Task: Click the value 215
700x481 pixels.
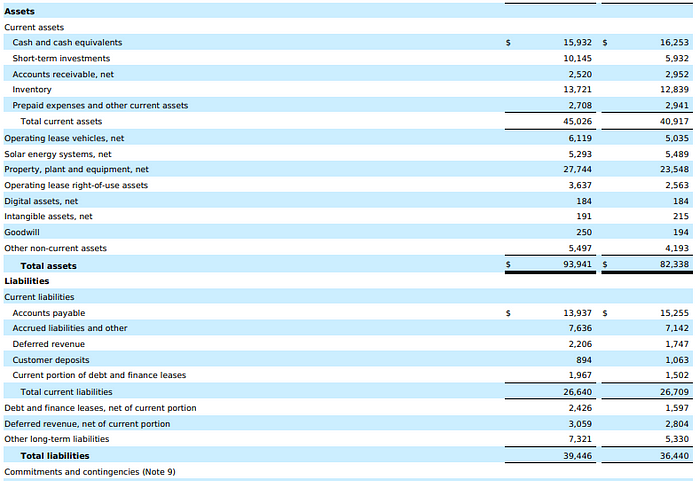Action: pos(681,217)
